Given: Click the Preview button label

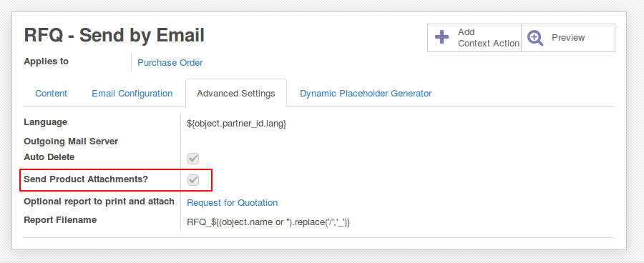Looking at the screenshot, I should tap(568, 38).
